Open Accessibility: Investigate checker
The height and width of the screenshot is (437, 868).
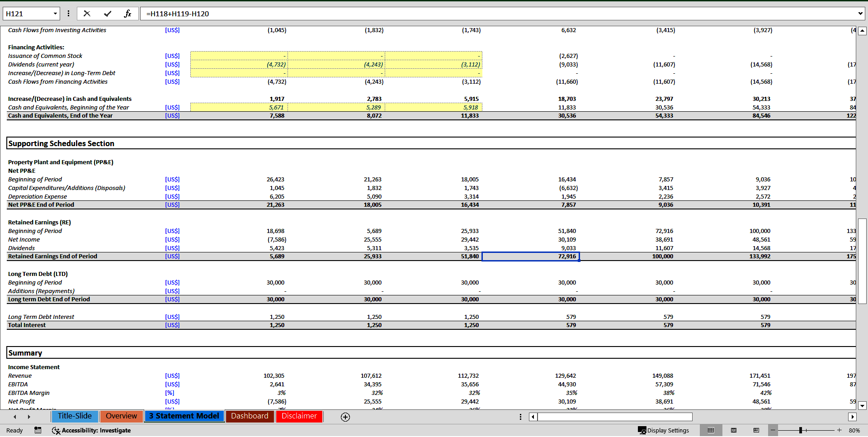tap(91, 430)
